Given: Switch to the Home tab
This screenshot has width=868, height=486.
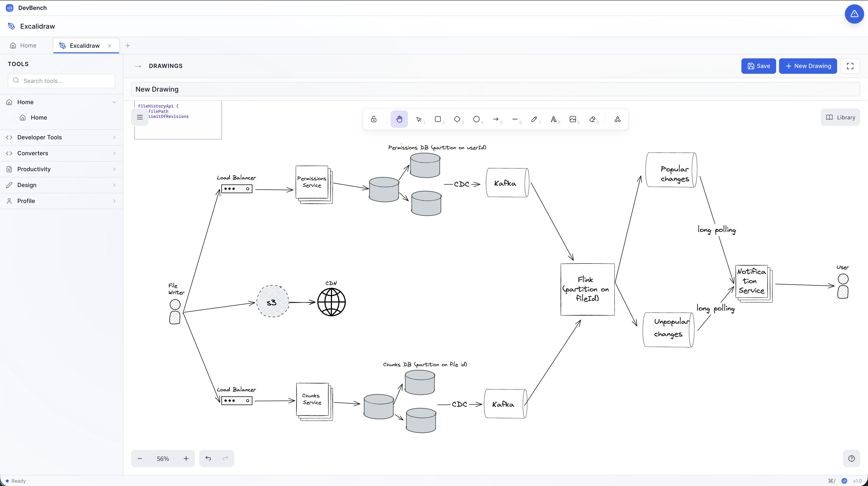Looking at the screenshot, I should coord(23,45).
